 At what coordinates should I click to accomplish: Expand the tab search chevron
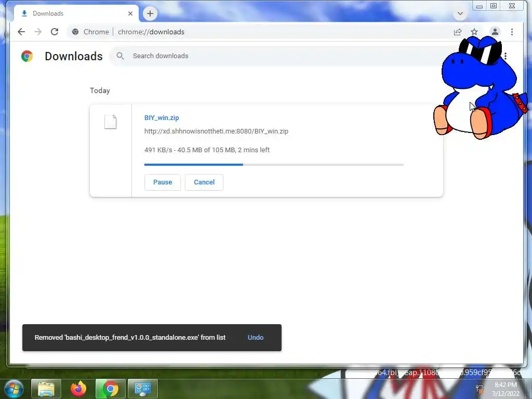coord(460,14)
